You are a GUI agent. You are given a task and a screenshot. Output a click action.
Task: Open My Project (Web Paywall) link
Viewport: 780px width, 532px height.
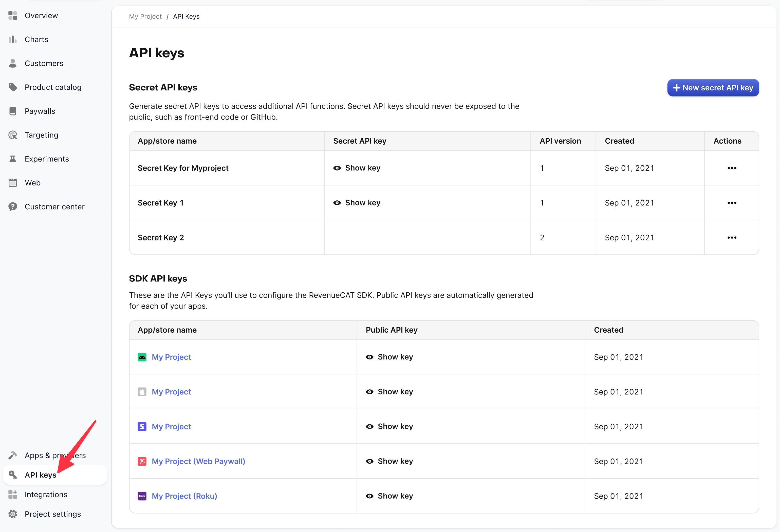198,461
